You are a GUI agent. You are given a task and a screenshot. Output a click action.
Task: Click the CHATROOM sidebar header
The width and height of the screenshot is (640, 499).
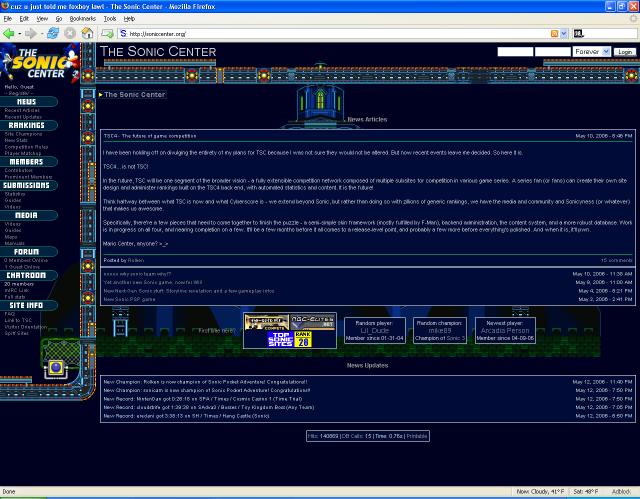click(27, 275)
